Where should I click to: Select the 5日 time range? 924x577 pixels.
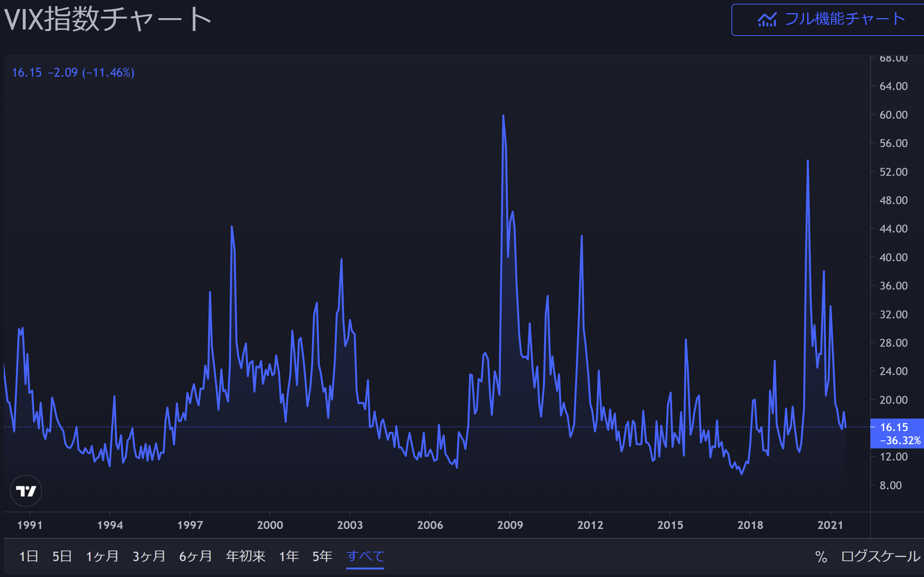pos(62,557)
